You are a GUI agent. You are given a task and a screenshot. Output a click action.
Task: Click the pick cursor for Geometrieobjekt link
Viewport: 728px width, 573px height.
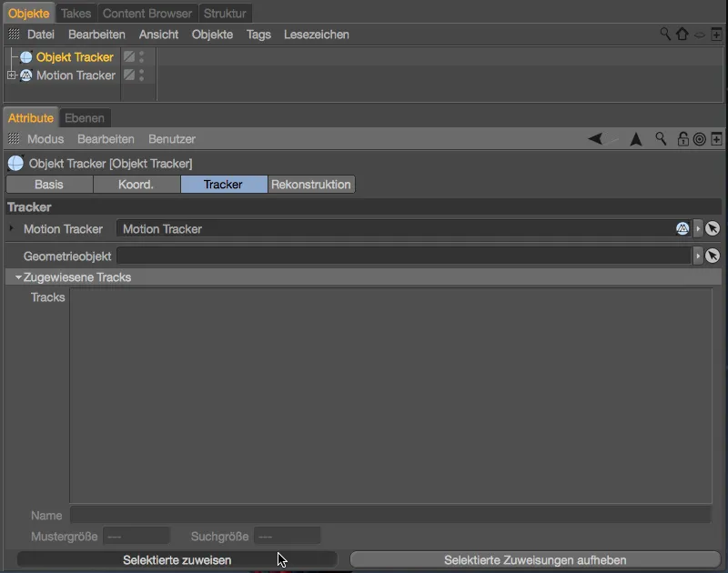713,256
